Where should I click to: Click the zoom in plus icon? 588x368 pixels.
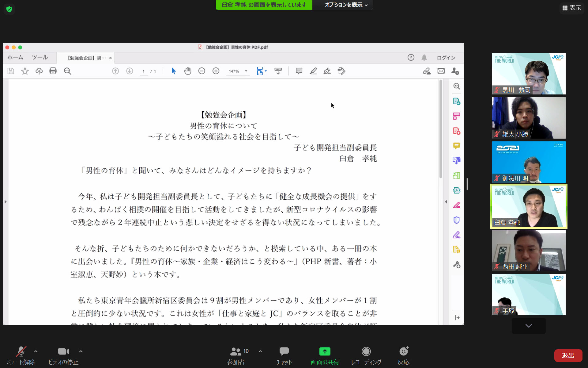[216, 71]
